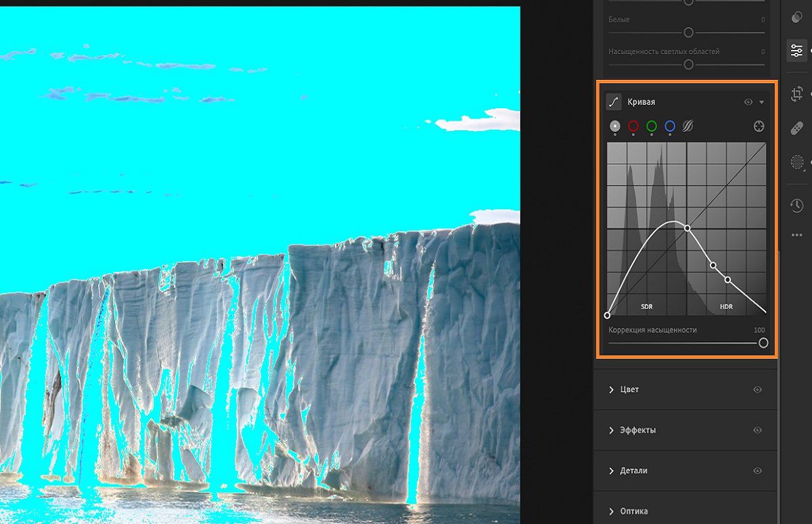
Task: Select the red curve channel
Action: pos(633,126)
